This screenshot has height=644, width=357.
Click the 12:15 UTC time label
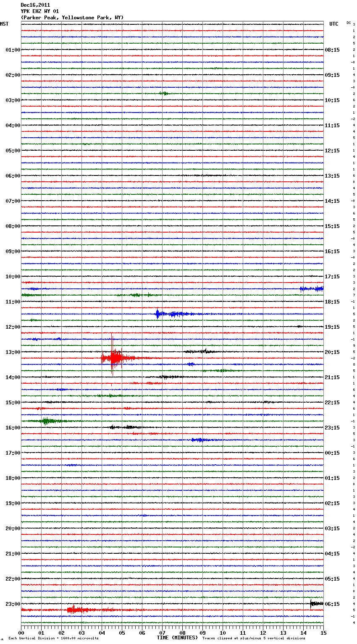coord(332,151)
